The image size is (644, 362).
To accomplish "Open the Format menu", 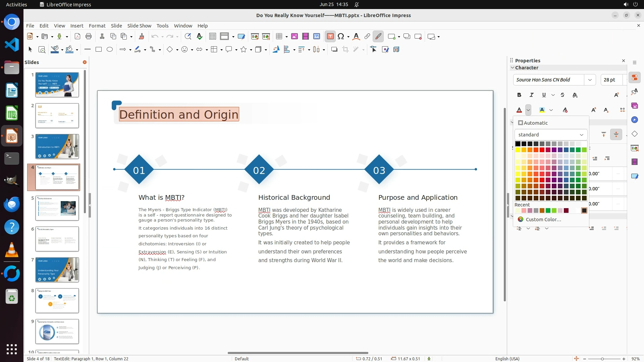I will pos(97,26).
